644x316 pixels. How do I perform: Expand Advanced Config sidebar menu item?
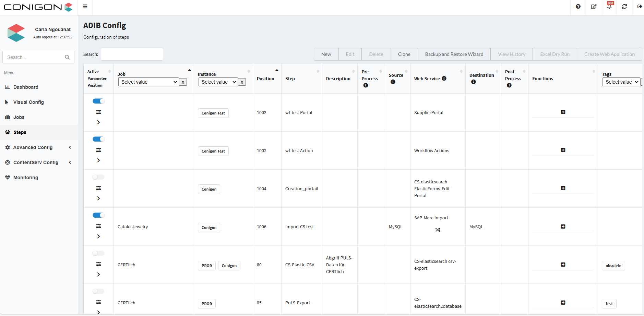(x=33, y=147)
